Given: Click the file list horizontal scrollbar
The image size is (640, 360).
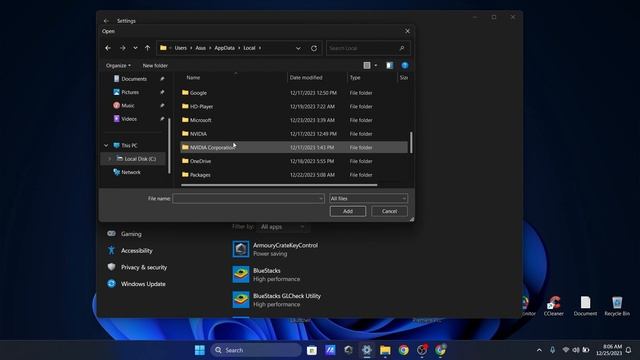Looking at the screenshot, I should pos(279,185).
